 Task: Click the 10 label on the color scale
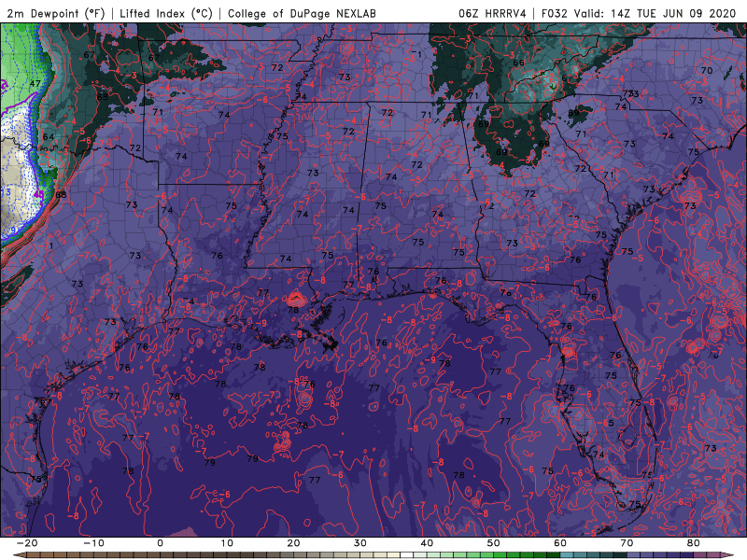tap(227, 543)
